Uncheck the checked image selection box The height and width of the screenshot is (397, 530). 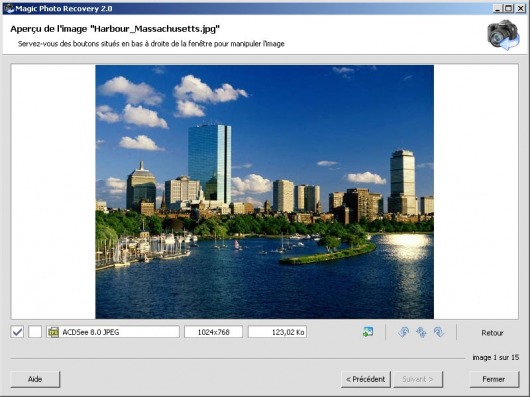(17, 332)
